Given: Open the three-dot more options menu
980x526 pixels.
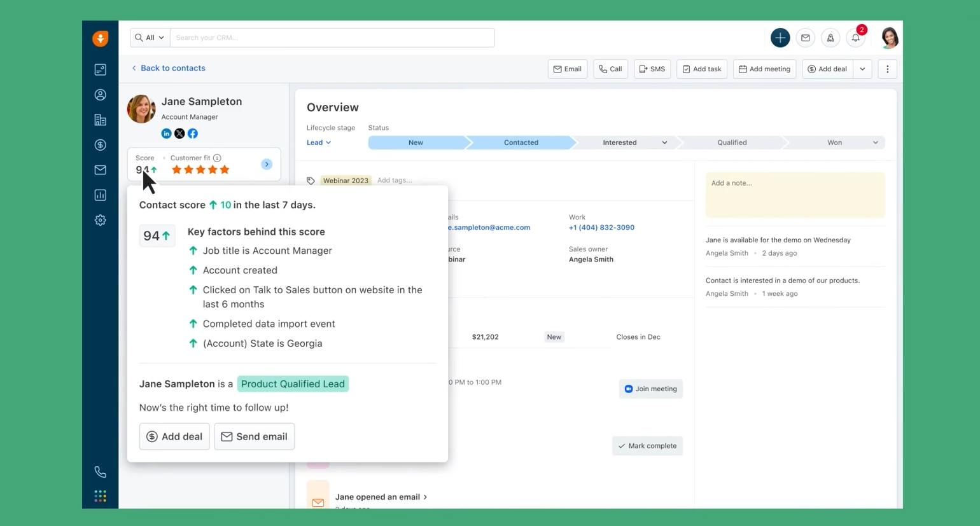Looking at the screenshot, I should click(887, 69).
